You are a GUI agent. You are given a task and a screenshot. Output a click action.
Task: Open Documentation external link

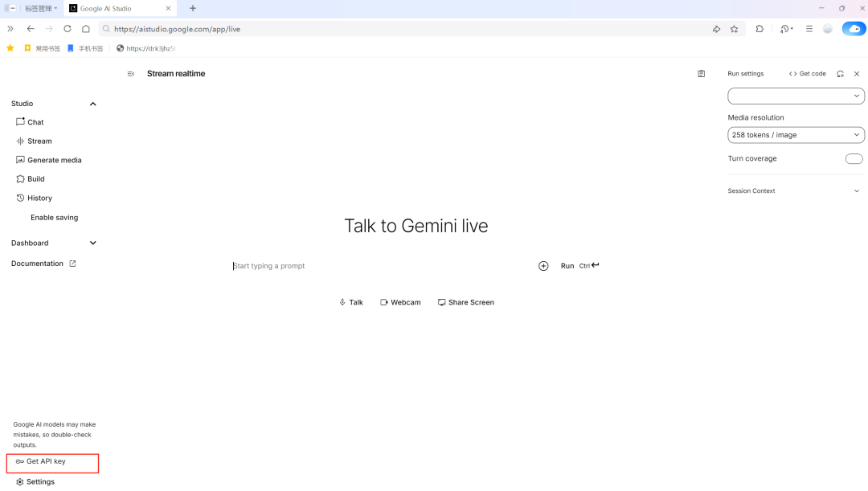(x=43, y=264)
